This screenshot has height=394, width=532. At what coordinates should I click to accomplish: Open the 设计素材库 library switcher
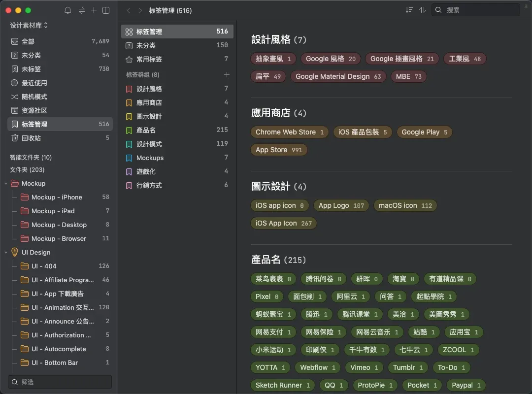[x=29, y=26]
